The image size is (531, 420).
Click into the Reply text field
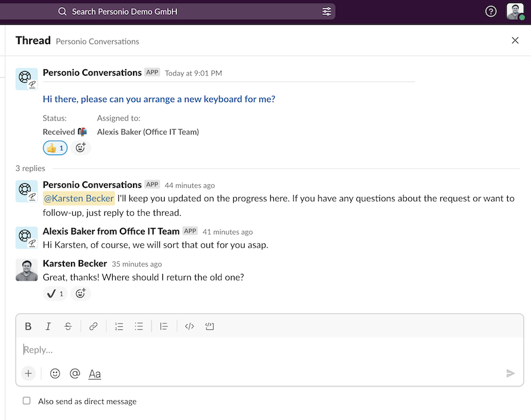[x=270, y=350]
